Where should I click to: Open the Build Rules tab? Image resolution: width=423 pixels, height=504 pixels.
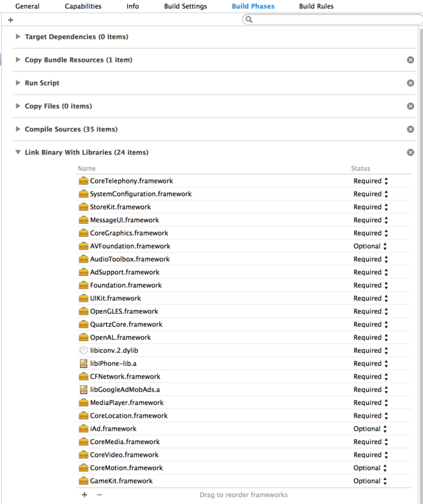(x=316, y=6)
